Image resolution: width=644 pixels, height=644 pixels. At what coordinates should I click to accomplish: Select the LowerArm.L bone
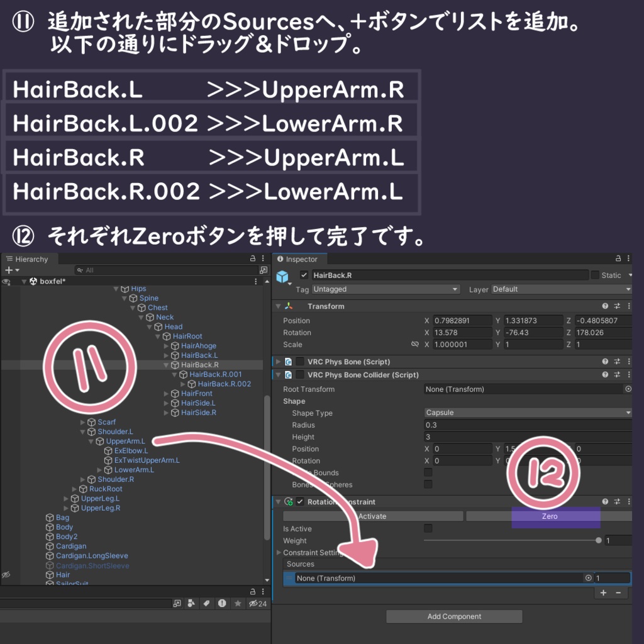134,470
